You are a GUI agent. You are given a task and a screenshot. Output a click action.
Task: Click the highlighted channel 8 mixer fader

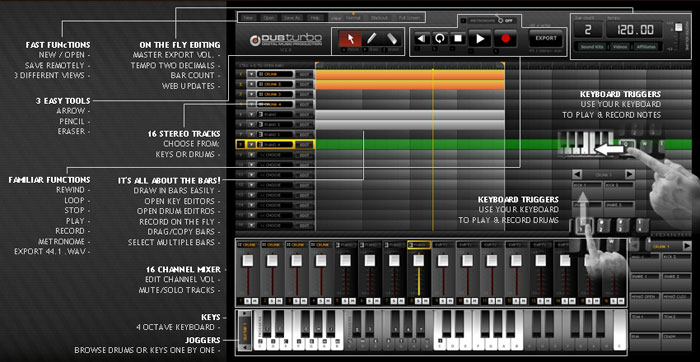(x=418, y=261)
